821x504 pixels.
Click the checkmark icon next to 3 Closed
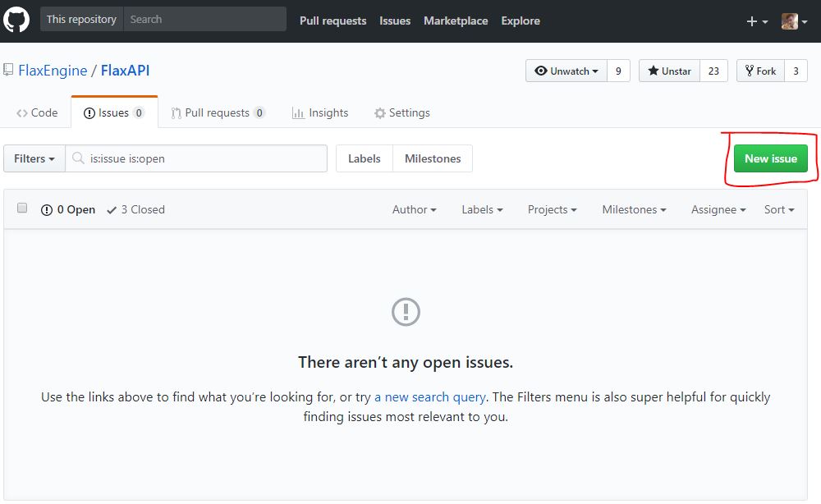click(112, 210)
